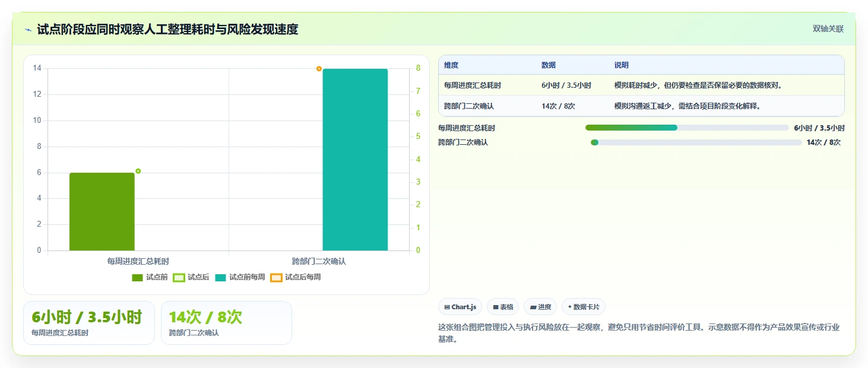Viewport: 868px width, 368px height.
Task: Click the progress bar for 跨部门二次确认
Action: coord(696,142)
